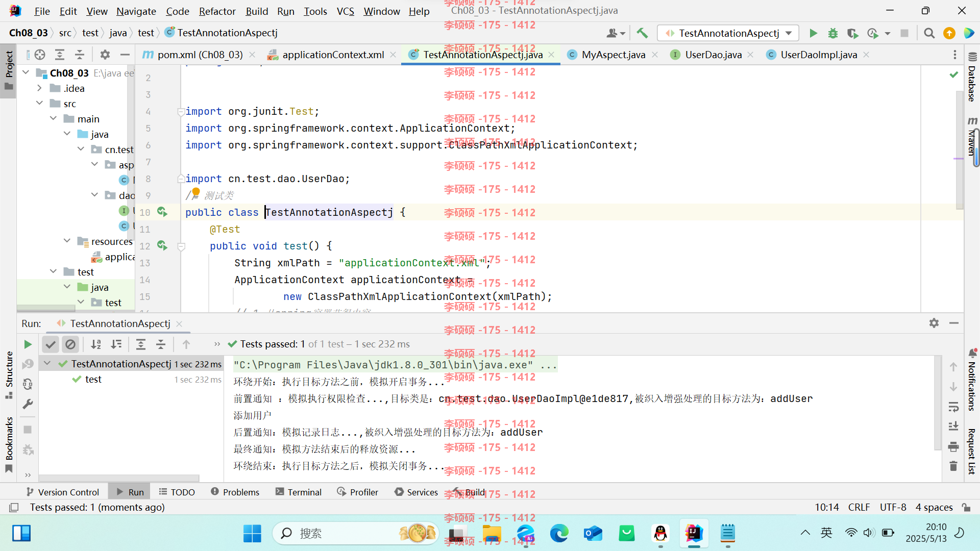Image resolution: width=980 pixels, height=551 pixels.
Task: Start debugging with the bug icon
Action: [833, 33]
